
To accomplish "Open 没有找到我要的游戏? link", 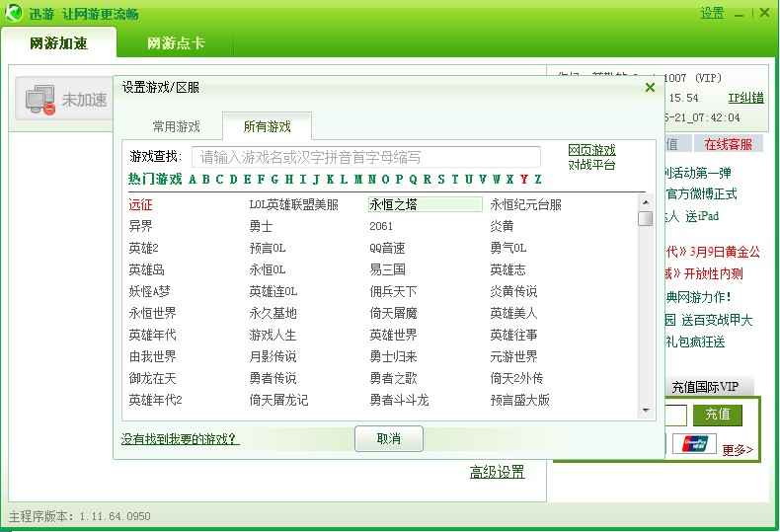I will (x=179, y=439).
